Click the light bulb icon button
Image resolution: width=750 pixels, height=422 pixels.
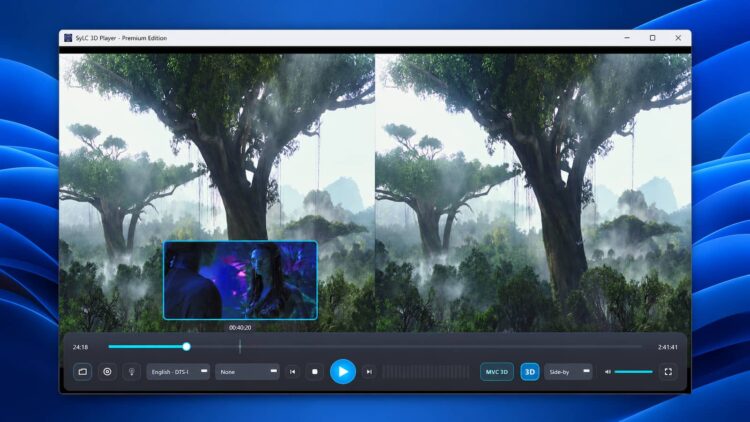[x=132, y=372]
